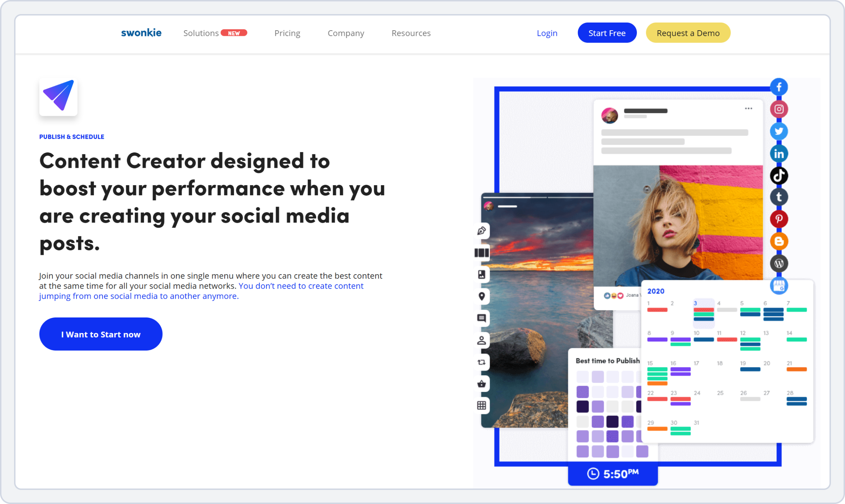
Task: Open the Company menu
Action: [346, 33]
